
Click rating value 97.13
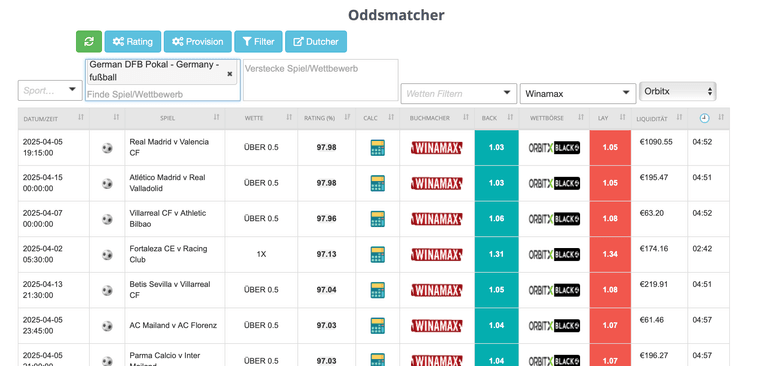[x=326, y=255]
